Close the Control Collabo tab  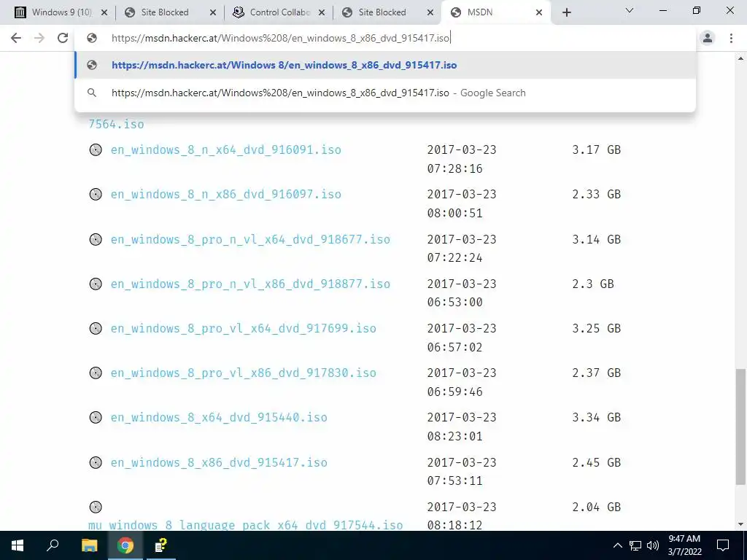coord(322,12)
